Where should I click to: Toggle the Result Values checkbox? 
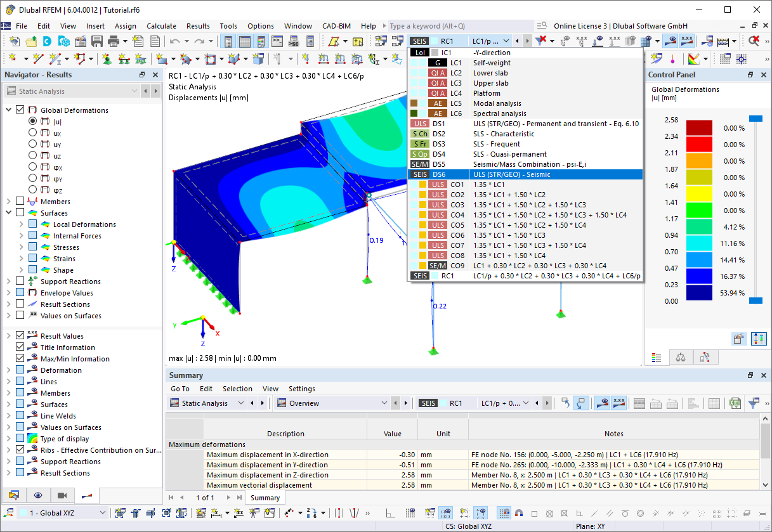coord(20,335)
